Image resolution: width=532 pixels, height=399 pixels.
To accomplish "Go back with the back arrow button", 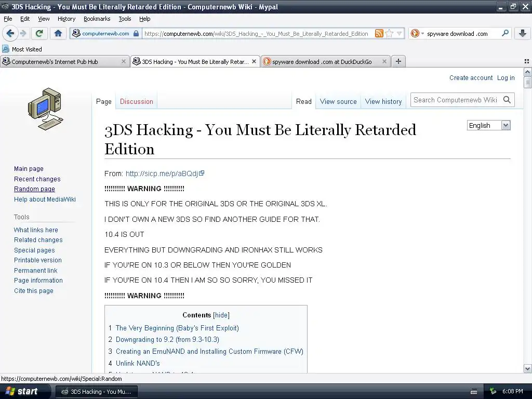I will pos(10,33).
